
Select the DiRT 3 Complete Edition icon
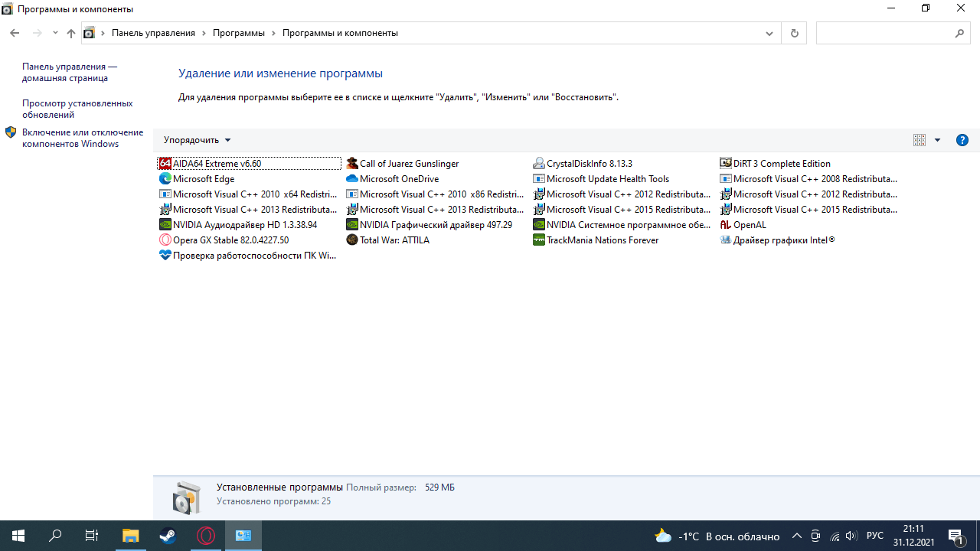tap(726, 163)
